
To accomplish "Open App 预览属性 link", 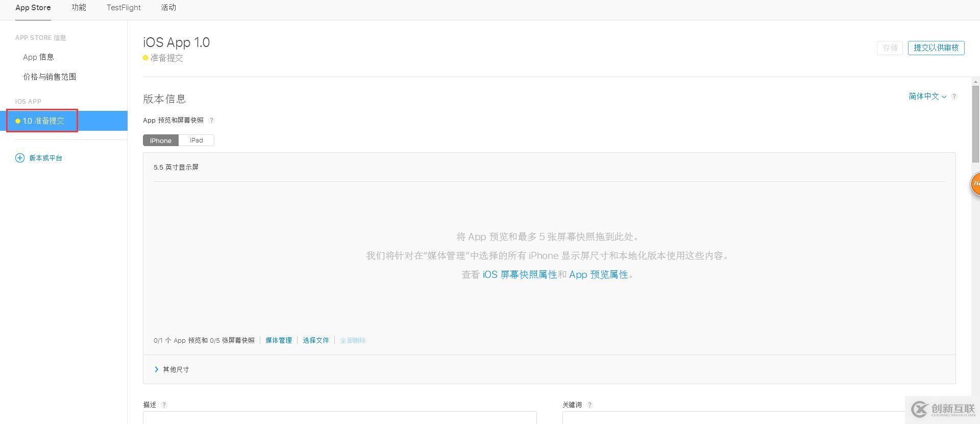I will click(598, 275).
